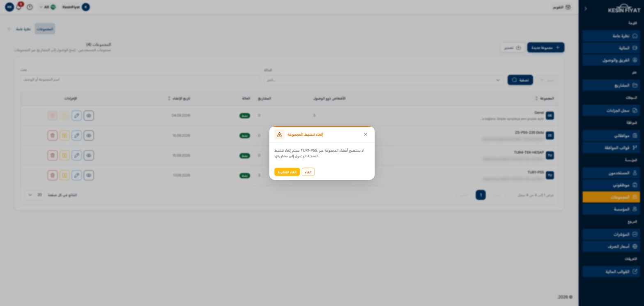Open the status filter dropdown
Viewport: 644px width, 306px height.
384,80
